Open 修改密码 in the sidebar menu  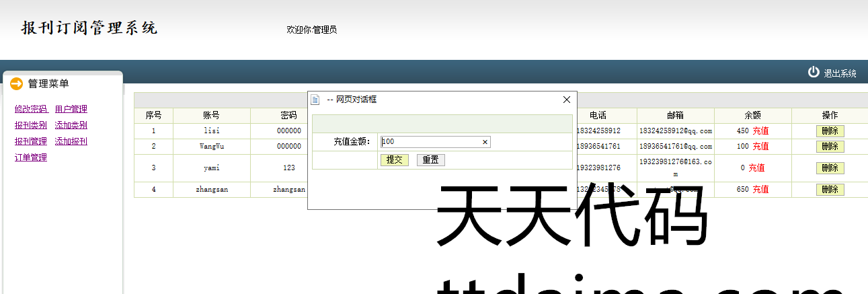click(x=31, y=109)
